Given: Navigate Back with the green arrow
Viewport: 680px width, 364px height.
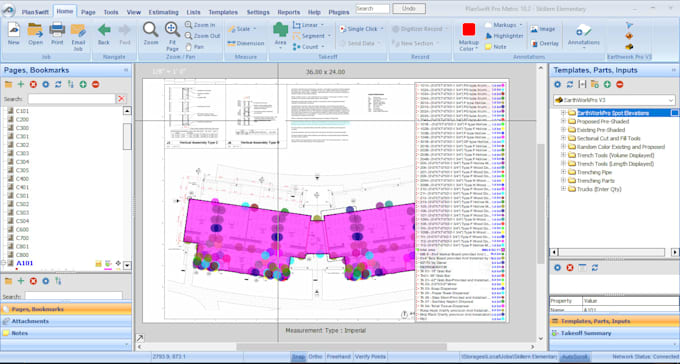Looking at the screenshot, I should [x=104, y=33].
